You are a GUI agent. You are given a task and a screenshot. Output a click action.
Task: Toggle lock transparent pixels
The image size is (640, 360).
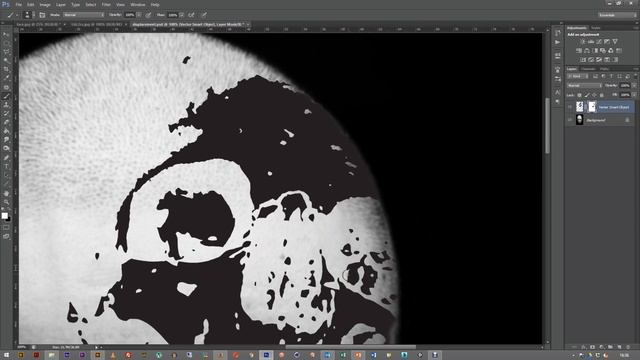pyautogui.click(x=579, y=95)
